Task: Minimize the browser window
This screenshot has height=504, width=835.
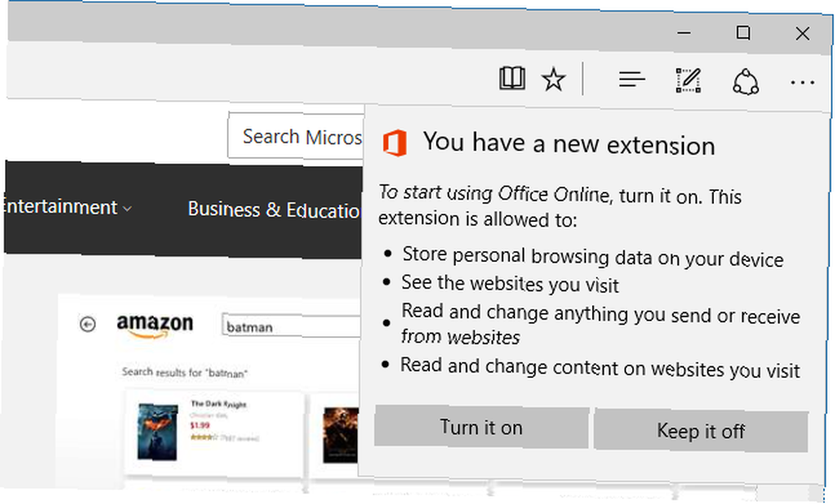Action: [684, 33]
